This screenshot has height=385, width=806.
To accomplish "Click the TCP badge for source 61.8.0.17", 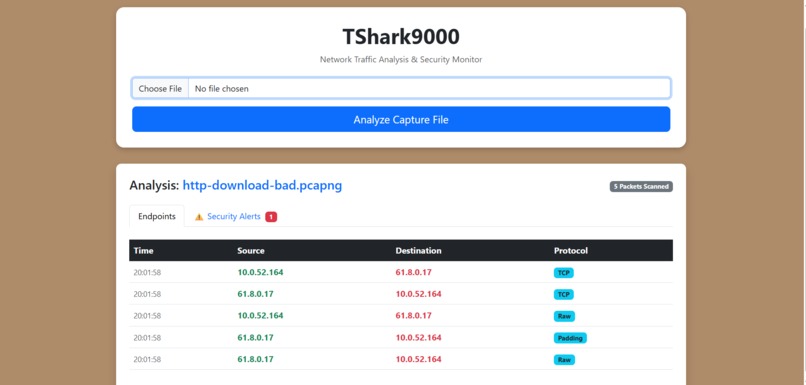I will (563, 295).
